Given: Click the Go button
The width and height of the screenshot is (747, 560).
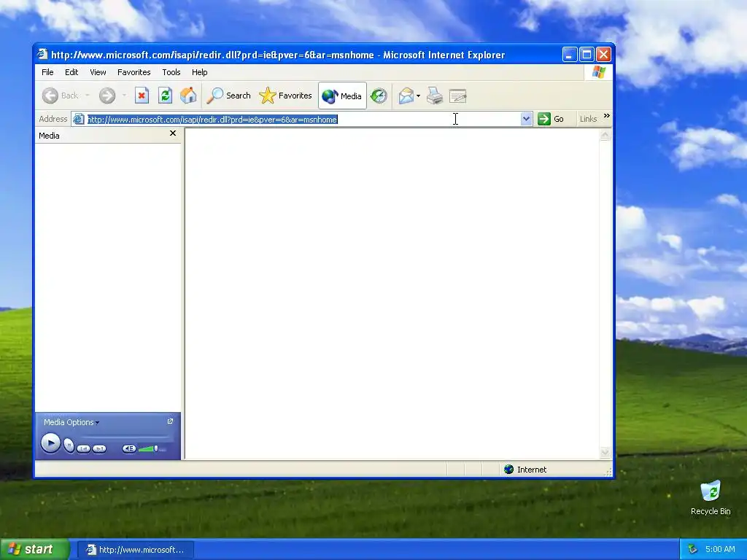Looking at the screenshot, I should pyautogui.click(x=551, y=119).
